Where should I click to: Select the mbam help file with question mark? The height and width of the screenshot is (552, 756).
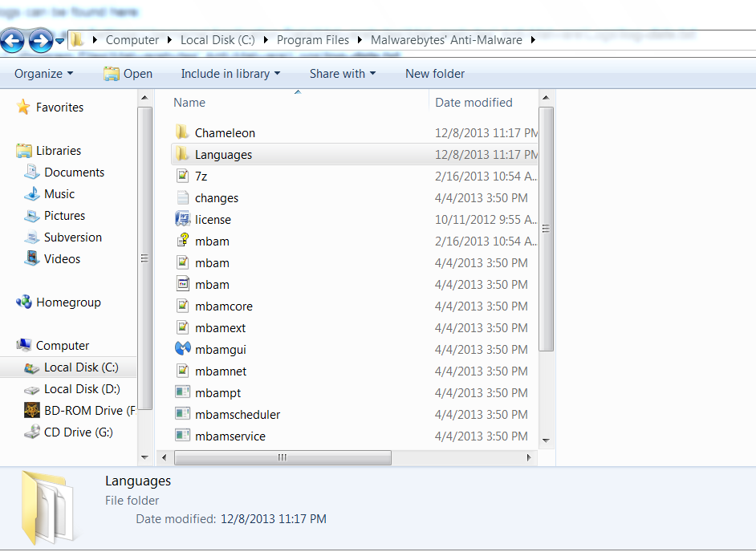[x=212, y=241]
